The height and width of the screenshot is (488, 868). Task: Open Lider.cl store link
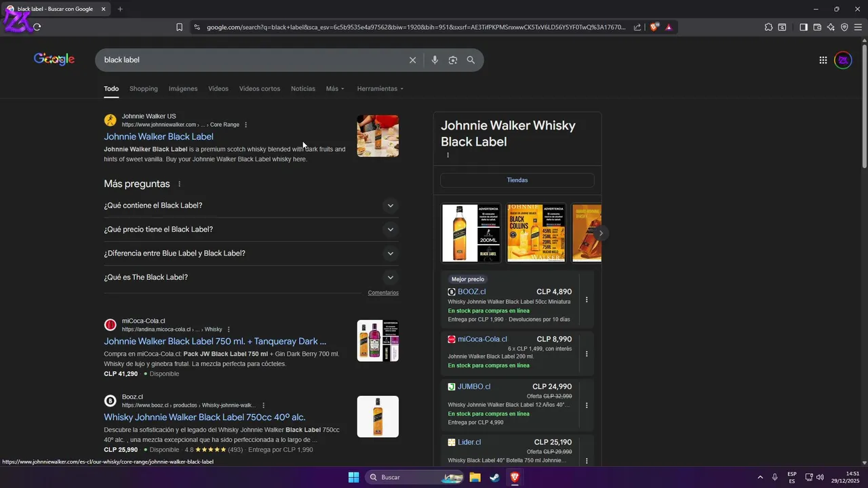click(x=469, y=442)
